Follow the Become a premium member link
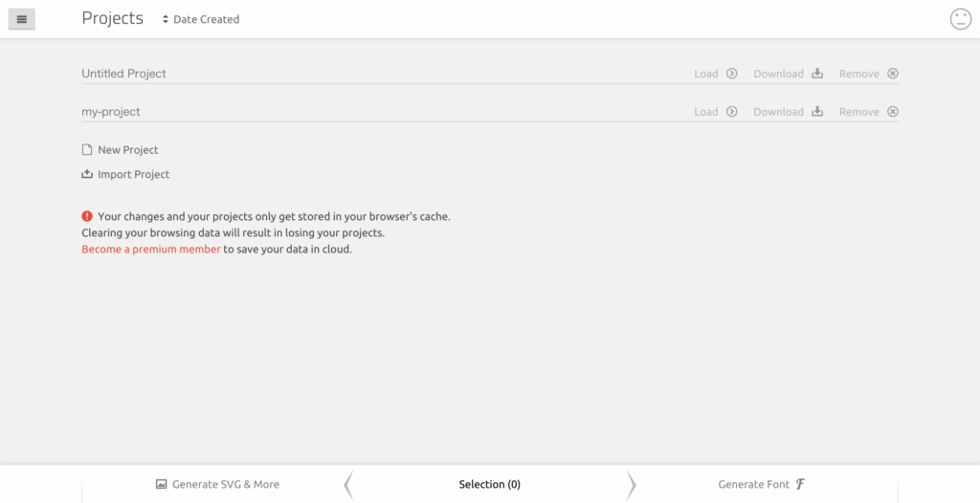Viewport: 980px width, 503px height. pyautogui.click(x=151, y=250)
